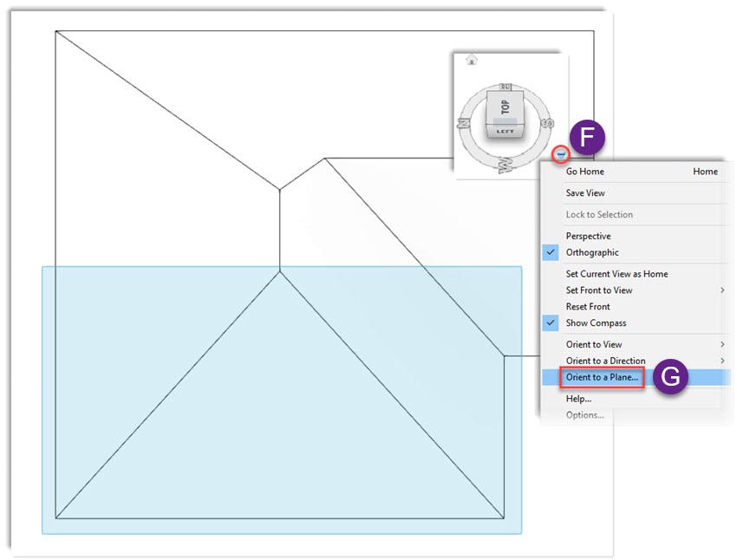Click the W compass direction on ViewCube
Viewport: 737px width, 560px height.
(x=505, y=165)
